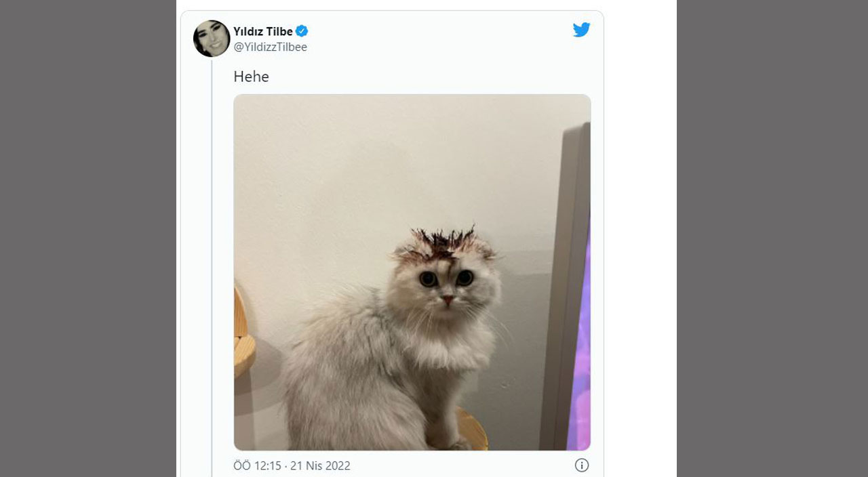Image resolution: width=868 pixels, height=477 pixels.
Task: Click the tweet time ÖÖ 12:15
Action: click(x=256, y=466)
